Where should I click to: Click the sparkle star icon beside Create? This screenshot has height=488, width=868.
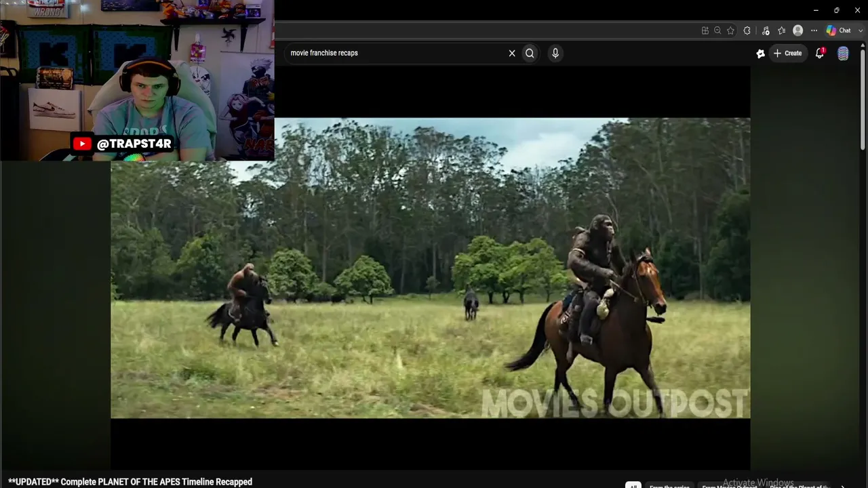pyautogui.click(x=760, y=54)
